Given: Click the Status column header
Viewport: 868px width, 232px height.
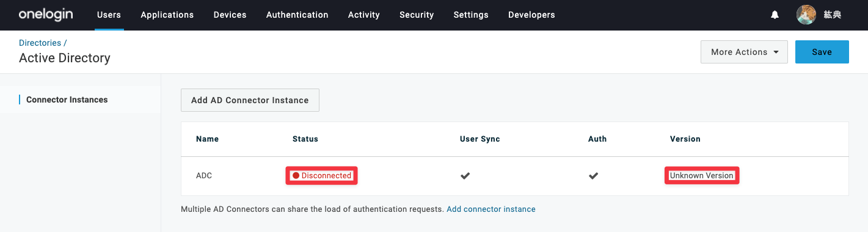Looking at the screenshot, I should click(x=305, y=139).
